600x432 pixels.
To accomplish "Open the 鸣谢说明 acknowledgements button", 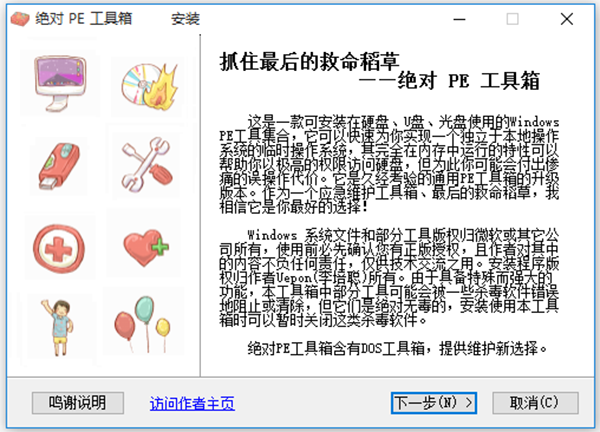I will pos(78,403).
